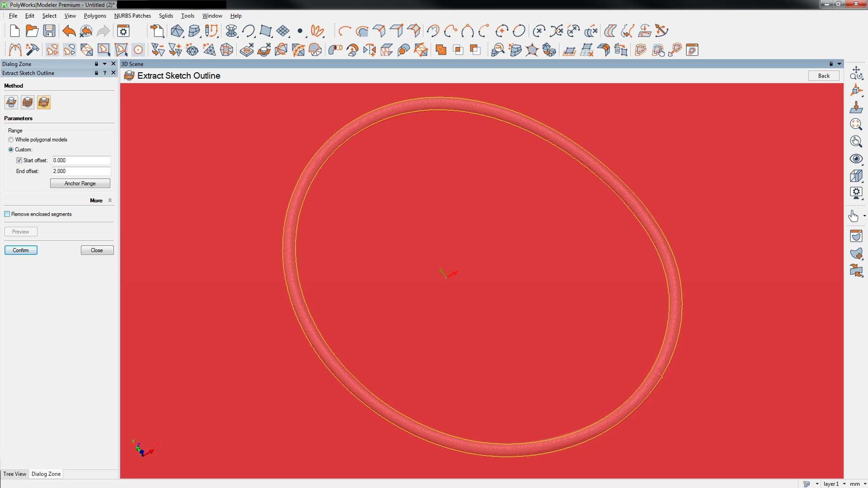Viewport: 868px width, 488px height.
Task: Click the project-onto-plane arrow icon
Action: click(x=856, y=107)
